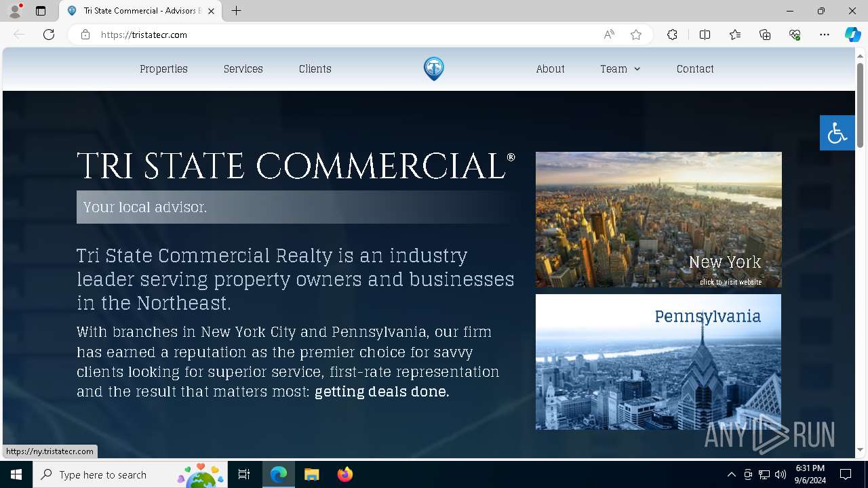Image resolution: width=868 pixels, height=488 pixels.
Task: Launch Firefox from taskbar
Action: pyautogui.click(x=345, y=474)
